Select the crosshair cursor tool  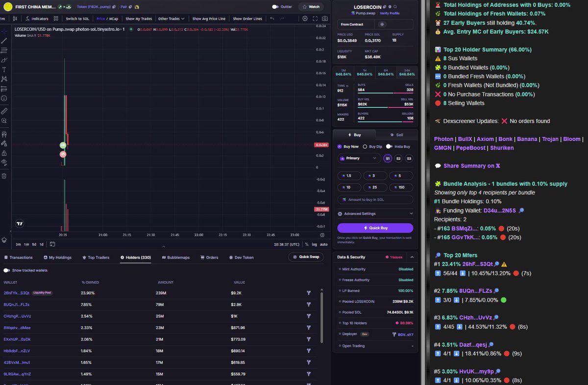(x=4, y=31)
